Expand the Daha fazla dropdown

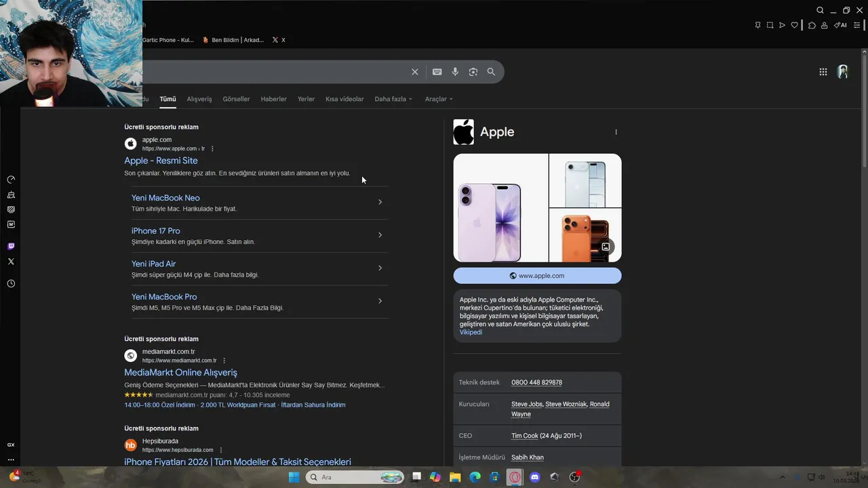click(x=393, y=99)
